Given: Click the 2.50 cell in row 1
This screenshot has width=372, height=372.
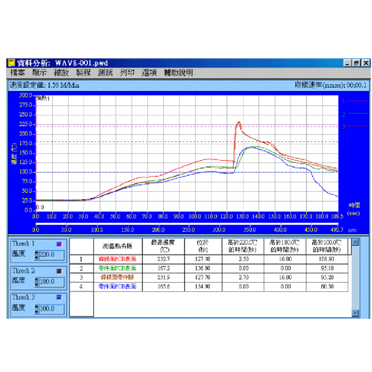Looking at the screenshot, I should click(x=243, y=259).
